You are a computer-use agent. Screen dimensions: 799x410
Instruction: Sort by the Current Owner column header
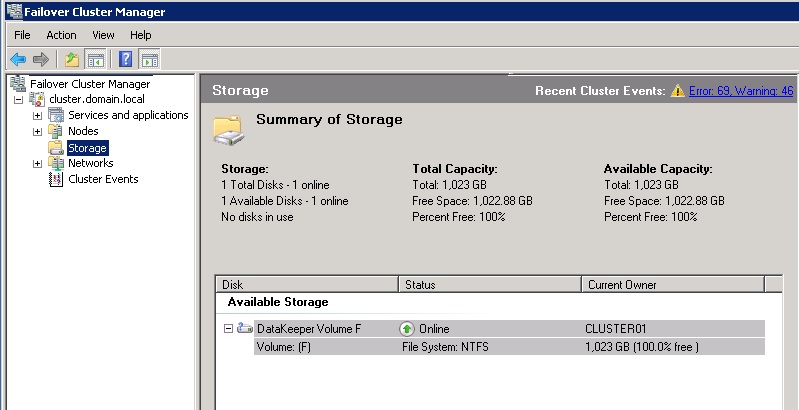point(673,285)
